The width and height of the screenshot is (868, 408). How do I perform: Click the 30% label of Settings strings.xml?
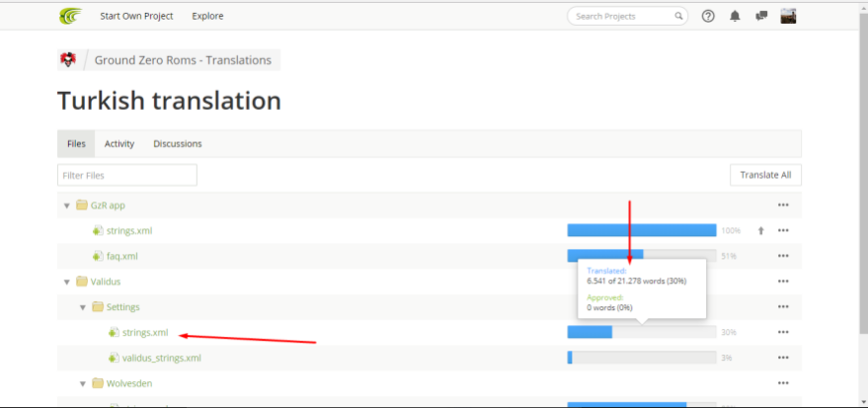[729, 333]
